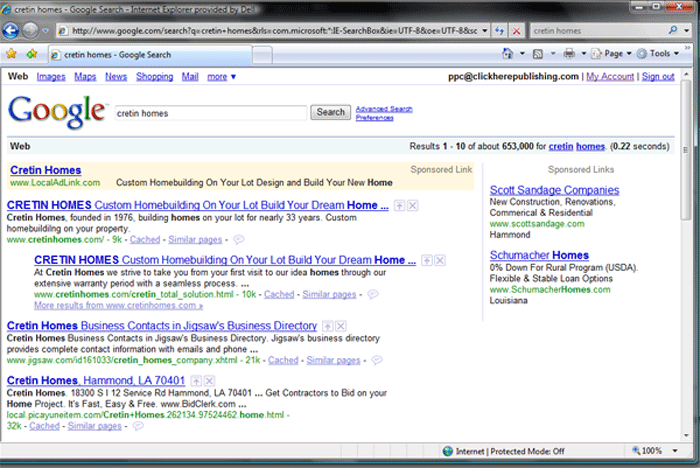
Task: Open Google Images link
Action: [51, 77]
